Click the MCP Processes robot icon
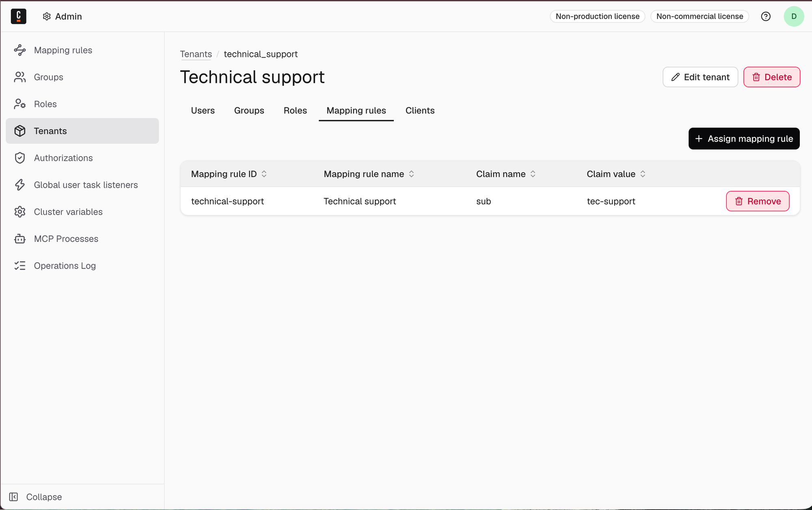The image size is (812, 510). pos(20,239)
